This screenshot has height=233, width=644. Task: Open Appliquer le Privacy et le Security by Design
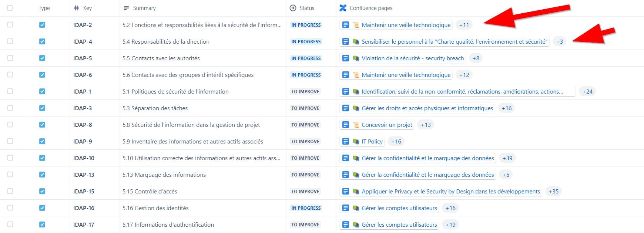[x=451, y=191]
